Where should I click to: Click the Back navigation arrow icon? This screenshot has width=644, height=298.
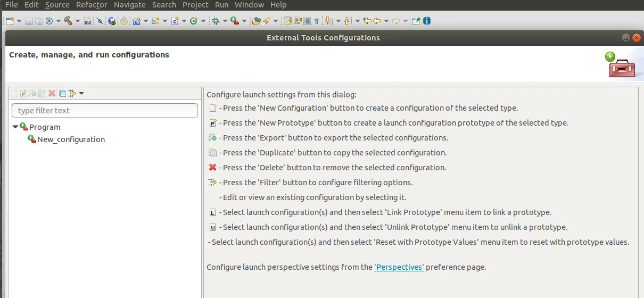point(377,21)
